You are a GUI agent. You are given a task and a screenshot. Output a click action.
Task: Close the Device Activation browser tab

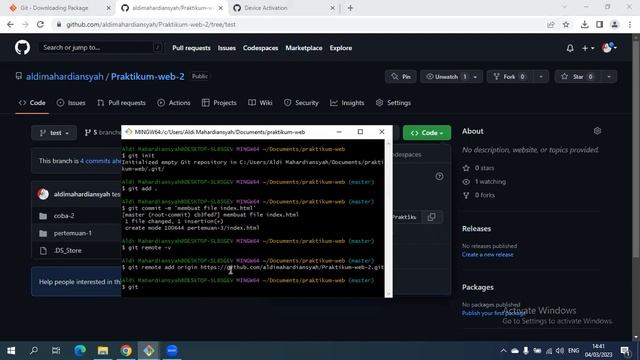tap(332, 8)
